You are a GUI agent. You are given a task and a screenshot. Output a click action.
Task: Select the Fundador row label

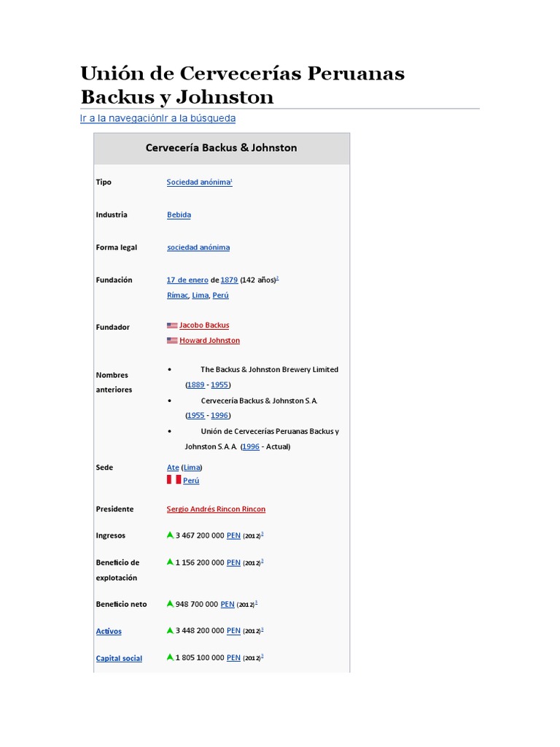click(x=113, y=328)
